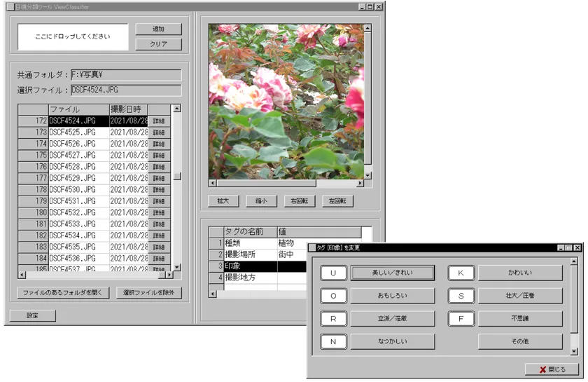Click the 共通フォルダ path field
This screenshot has height=382, width=588.
tap(126, 75)
